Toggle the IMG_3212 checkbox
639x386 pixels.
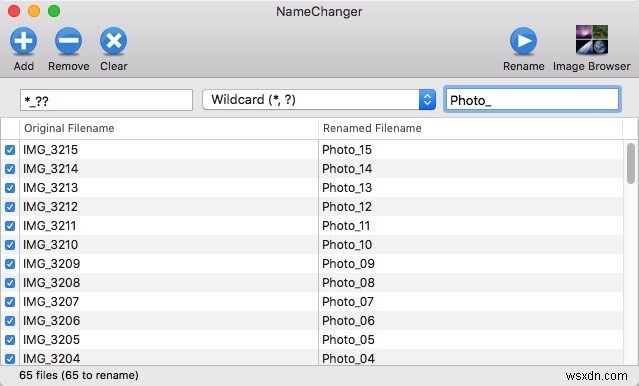point(10,207)
